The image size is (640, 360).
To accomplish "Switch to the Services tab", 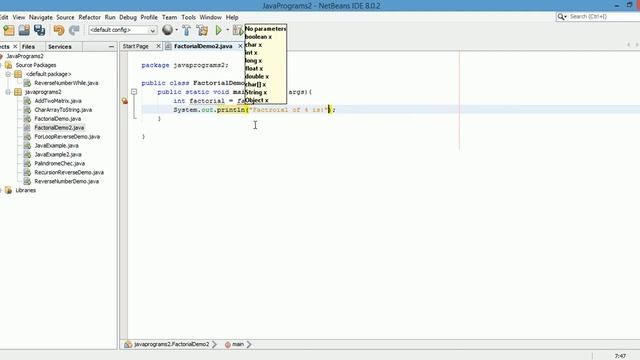I will 60,47.
